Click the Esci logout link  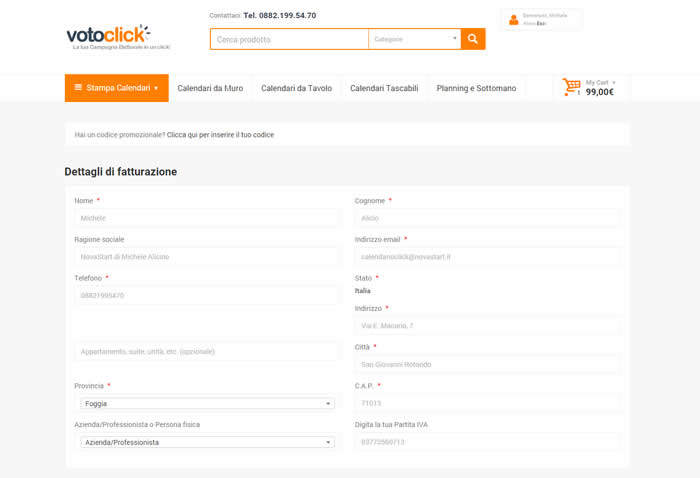541,23
